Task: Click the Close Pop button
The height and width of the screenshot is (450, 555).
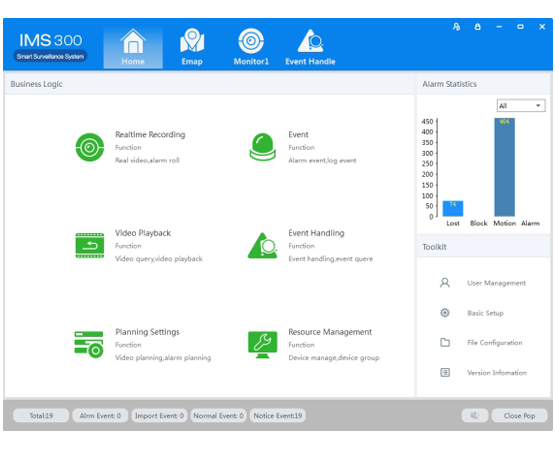Action: 519,415
